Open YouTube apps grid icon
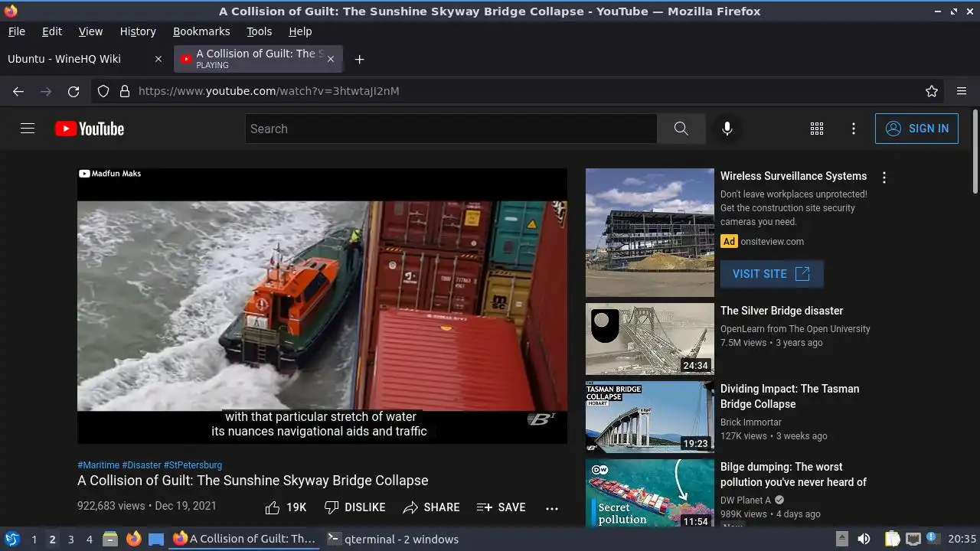This screenshot has width=980, height=551. coord(817,129)
